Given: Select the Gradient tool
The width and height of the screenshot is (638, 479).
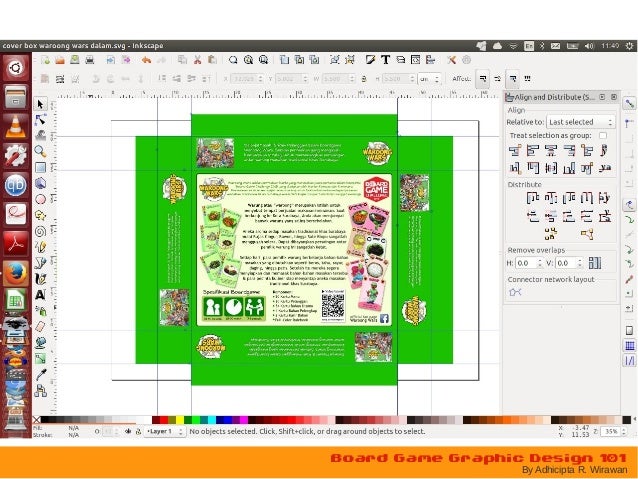Looking at the screenshot, I should pos(40,359).
